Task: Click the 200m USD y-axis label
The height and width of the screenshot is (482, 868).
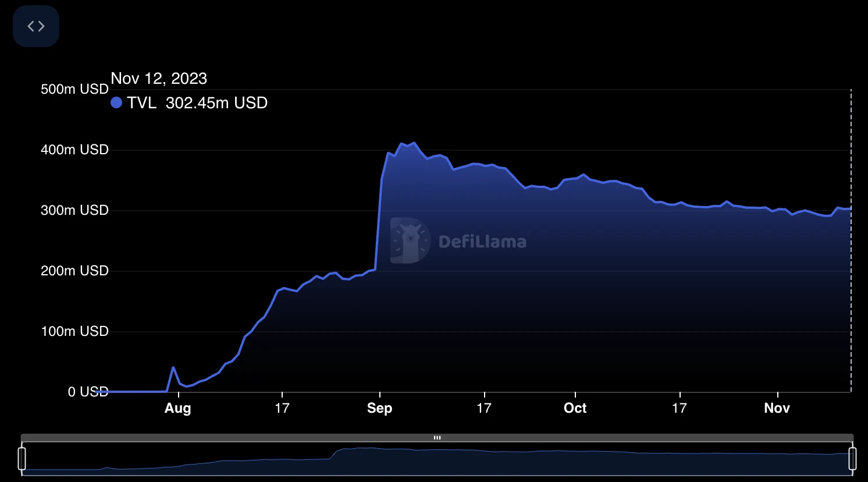Action: pos(74,271)
